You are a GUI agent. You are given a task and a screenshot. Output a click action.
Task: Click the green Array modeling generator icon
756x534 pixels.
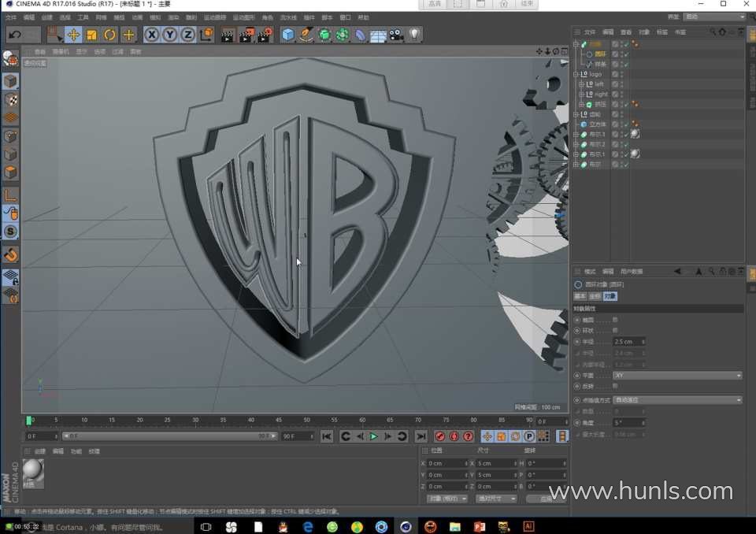343,35
